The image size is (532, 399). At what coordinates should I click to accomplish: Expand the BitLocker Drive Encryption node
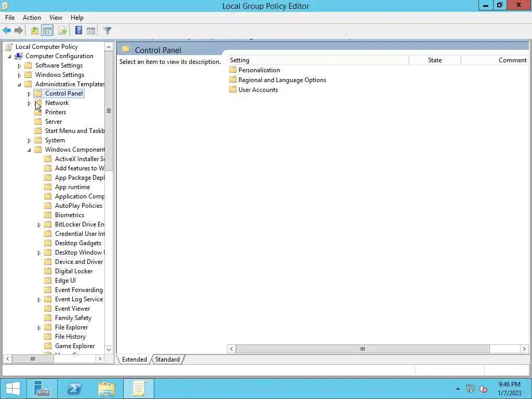tap(39, 225)
